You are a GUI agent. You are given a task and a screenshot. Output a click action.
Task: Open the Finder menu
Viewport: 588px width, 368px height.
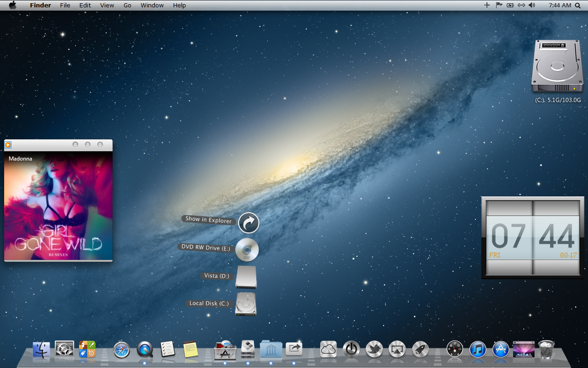(x=40, y=5)
